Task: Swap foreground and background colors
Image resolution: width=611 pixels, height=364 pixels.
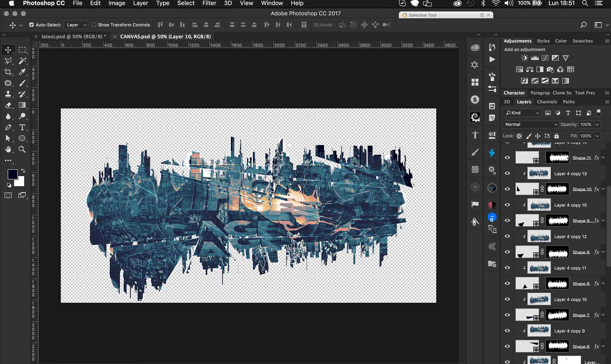Action: pyautogui.click(x=23, y=171)
